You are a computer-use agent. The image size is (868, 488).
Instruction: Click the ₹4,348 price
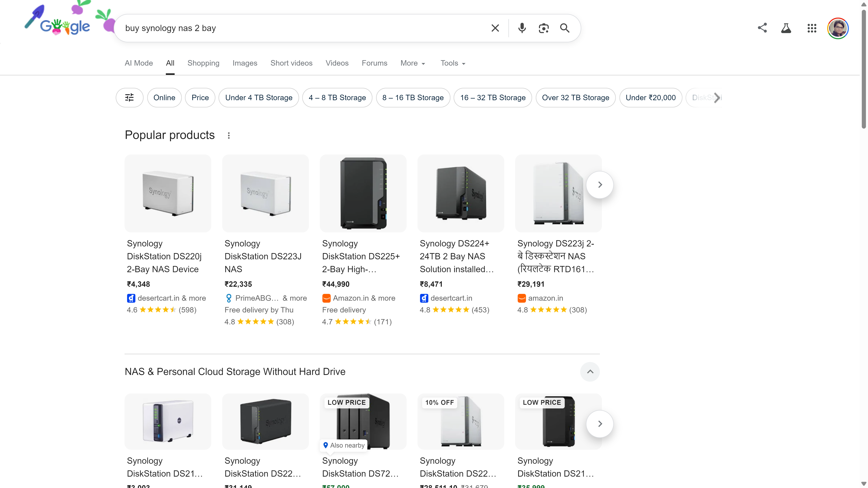click(138, 284)
